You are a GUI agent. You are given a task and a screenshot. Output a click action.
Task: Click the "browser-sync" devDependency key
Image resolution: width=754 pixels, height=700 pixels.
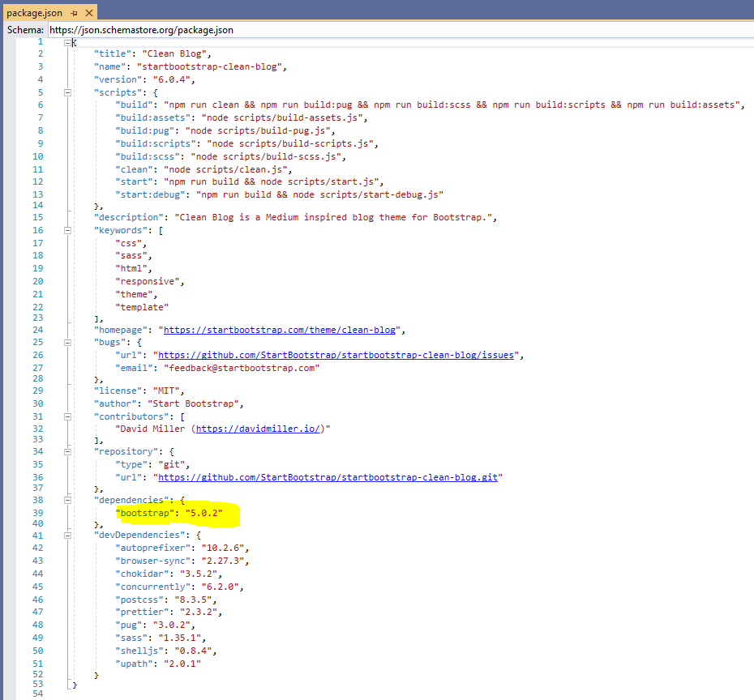[153, 561]
